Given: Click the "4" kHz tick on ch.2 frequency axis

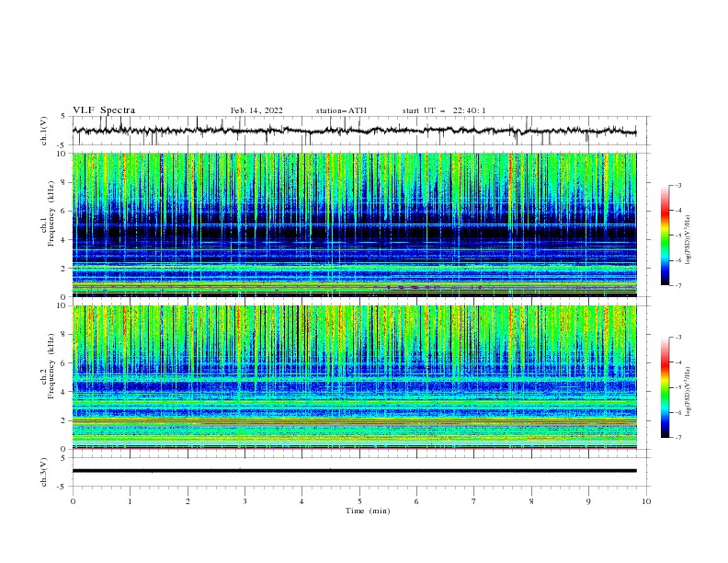Looking at the screenshot, I should tap(64, 392).
